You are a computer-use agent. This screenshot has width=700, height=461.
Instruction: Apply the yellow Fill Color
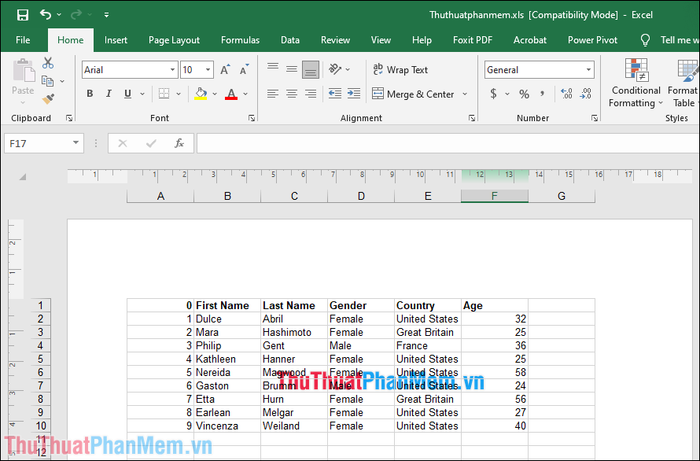pos(200,94)
